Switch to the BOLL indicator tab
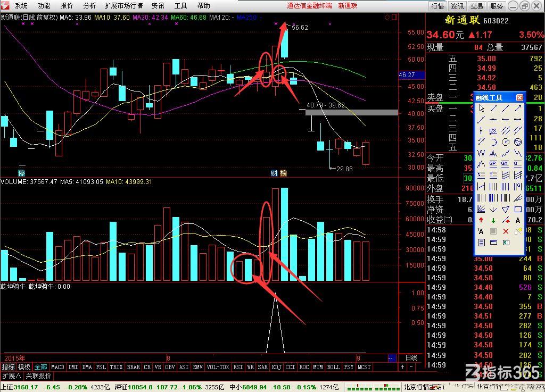Screen dimensions: 545x392 pos(334,367)
